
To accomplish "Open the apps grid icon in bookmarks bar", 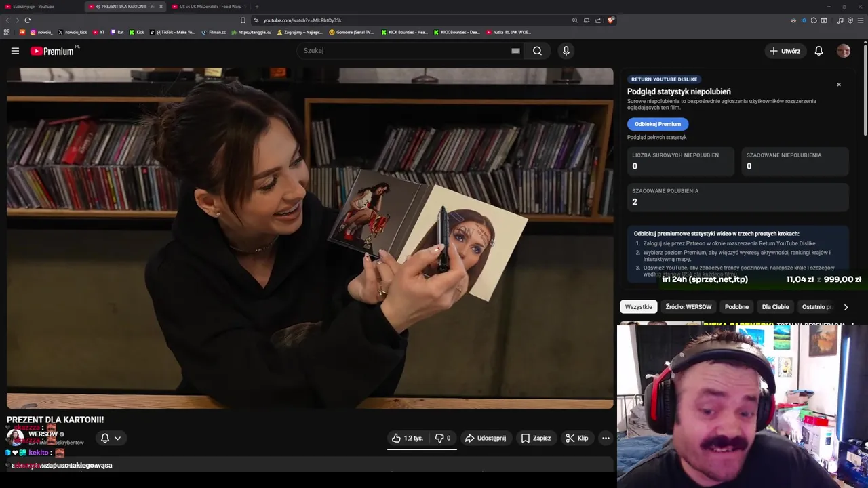I will (7, 32).
